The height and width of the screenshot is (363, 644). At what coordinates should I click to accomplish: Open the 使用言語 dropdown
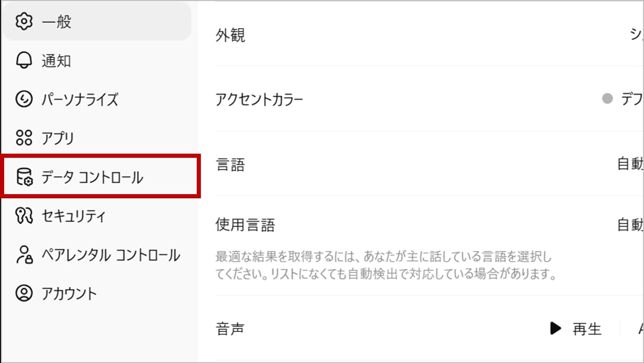[630, 225]
